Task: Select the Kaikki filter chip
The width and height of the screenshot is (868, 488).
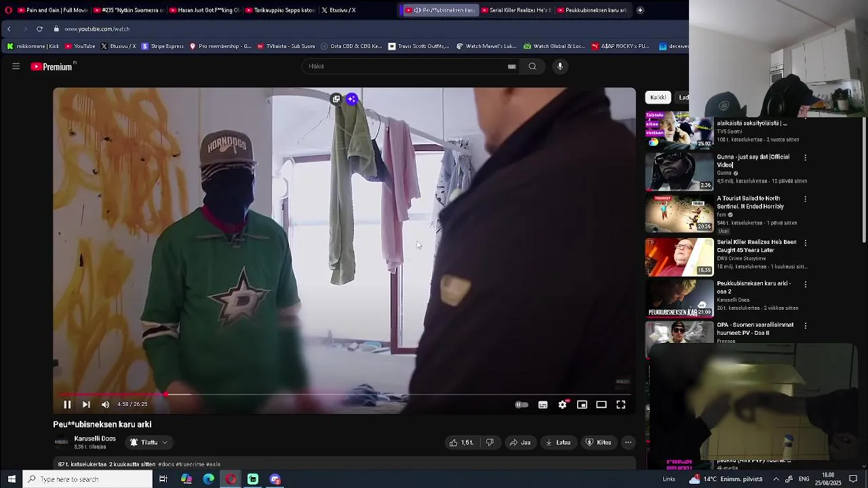Action: click(658, 98)
